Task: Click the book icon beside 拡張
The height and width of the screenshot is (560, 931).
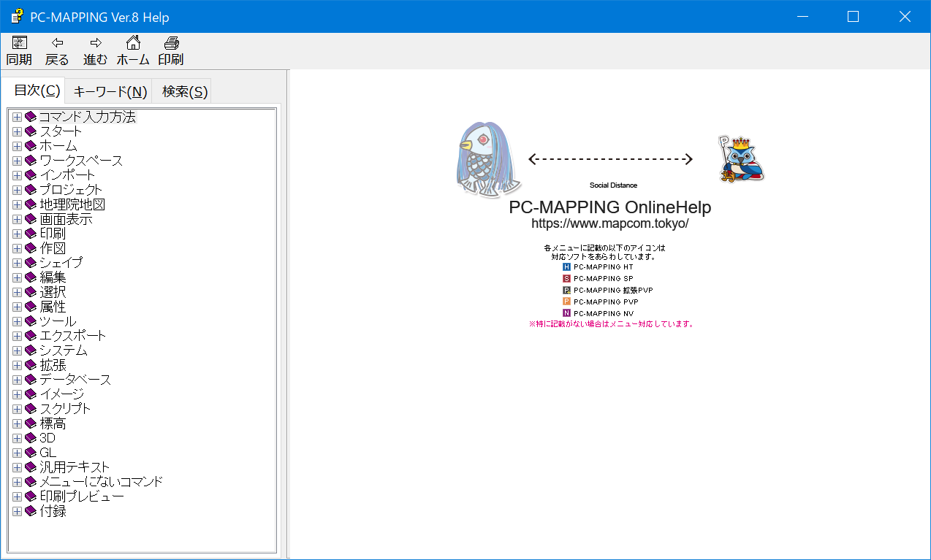Action: click(31, 365)
